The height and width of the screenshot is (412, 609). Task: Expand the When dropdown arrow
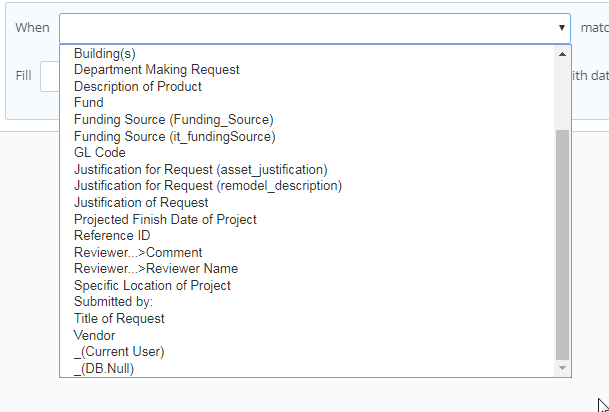click(x=562, y=28)
